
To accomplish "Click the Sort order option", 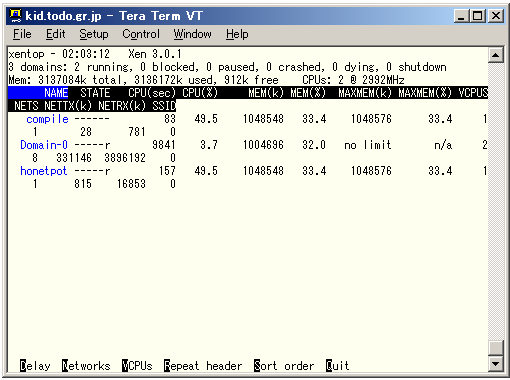I will (284, 366).
